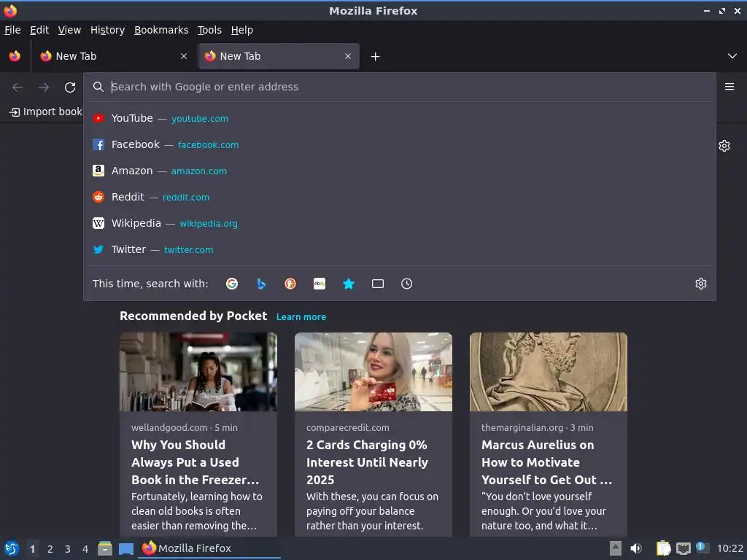Screen dimensions: 747x560
Task: Select the second New Tab
Action: [x=279, y=56]
